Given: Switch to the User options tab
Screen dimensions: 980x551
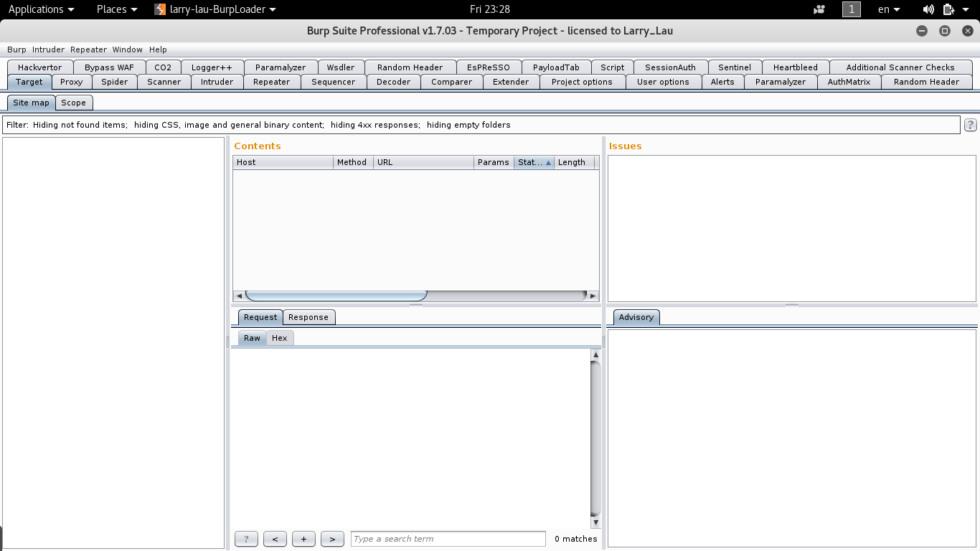Looking at the screenshot, I should coord(663,82).
